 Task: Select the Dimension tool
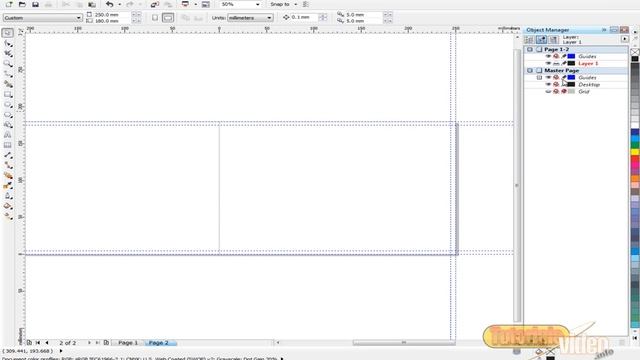point(8,155)
